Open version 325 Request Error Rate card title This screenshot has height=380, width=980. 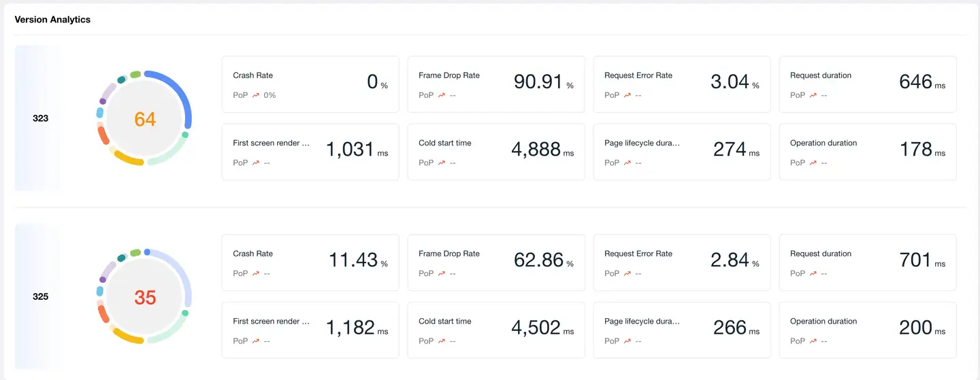638,254
